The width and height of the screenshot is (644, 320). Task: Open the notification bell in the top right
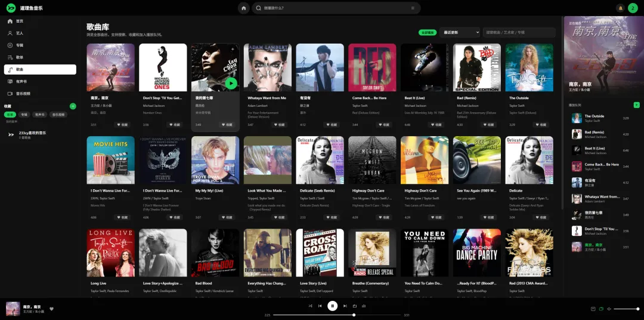pyautogui.click(x=620, y=8)
